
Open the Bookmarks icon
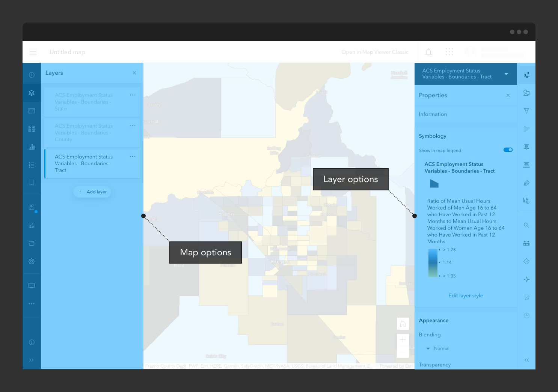[x=32, y=182]
